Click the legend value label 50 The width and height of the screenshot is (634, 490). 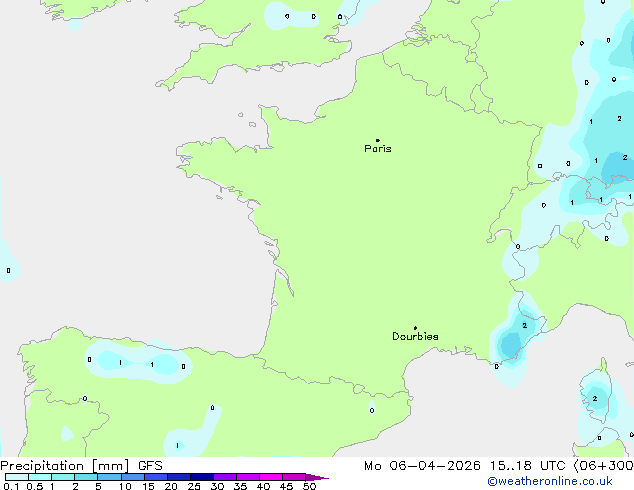pyautogui.click(x=309, y=486)
